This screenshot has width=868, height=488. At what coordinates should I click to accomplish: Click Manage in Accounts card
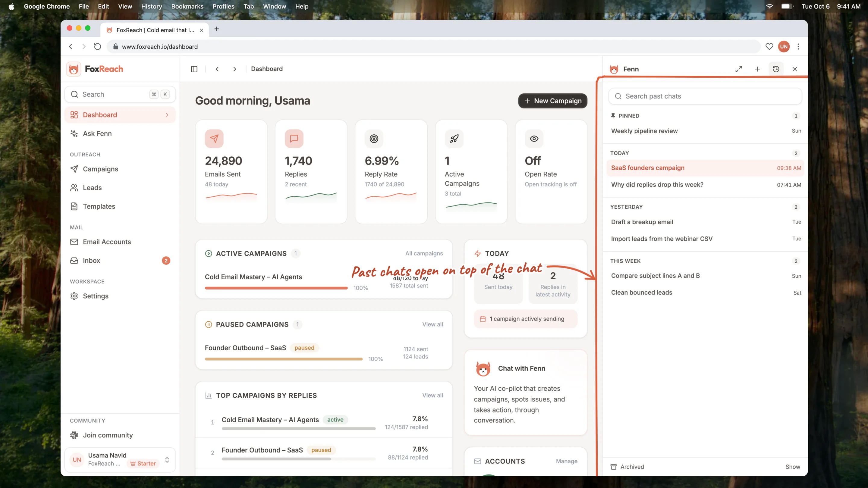click(566, 461)
